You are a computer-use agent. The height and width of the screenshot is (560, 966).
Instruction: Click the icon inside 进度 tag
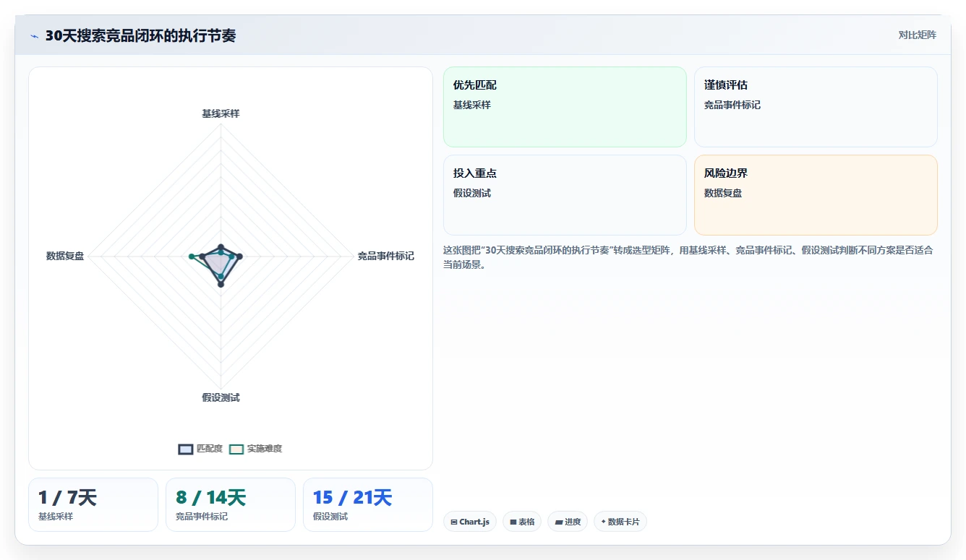click(558, 522)
